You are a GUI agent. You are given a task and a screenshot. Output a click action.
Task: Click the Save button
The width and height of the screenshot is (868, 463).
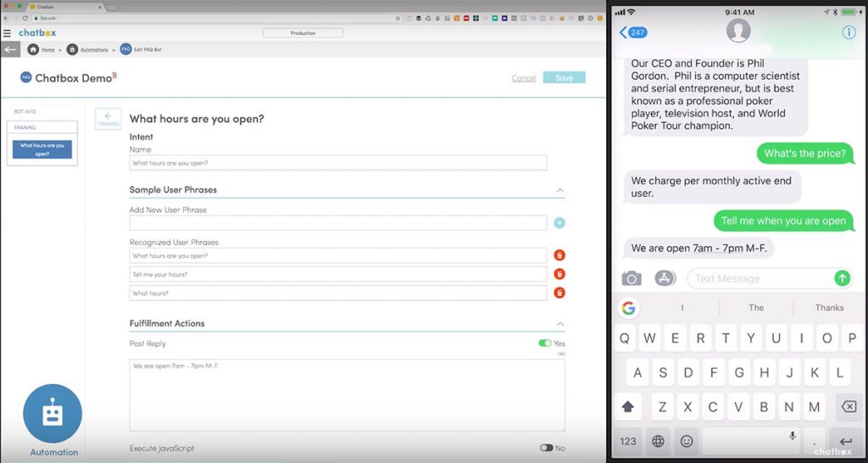564,77
